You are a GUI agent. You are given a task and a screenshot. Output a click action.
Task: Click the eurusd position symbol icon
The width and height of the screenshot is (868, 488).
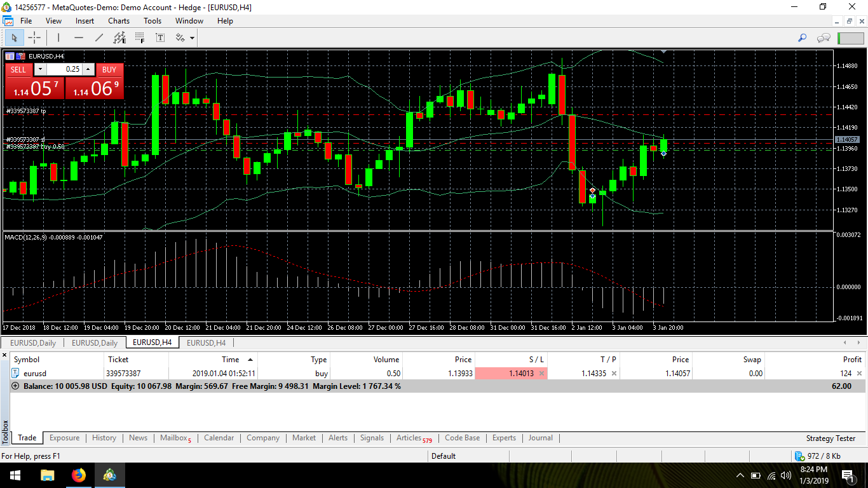tap(16, 373)
